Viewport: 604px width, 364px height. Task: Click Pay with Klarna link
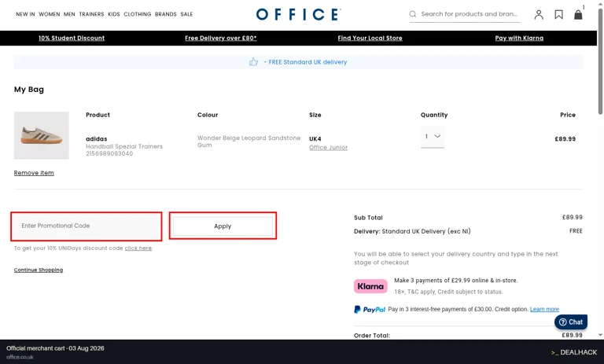pyautogui.click(x=519, y=39)
